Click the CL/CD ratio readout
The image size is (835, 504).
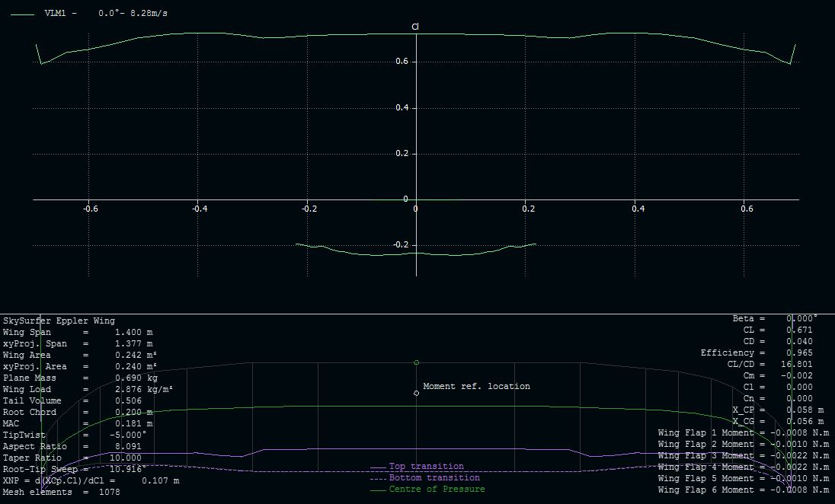[767, 364]
